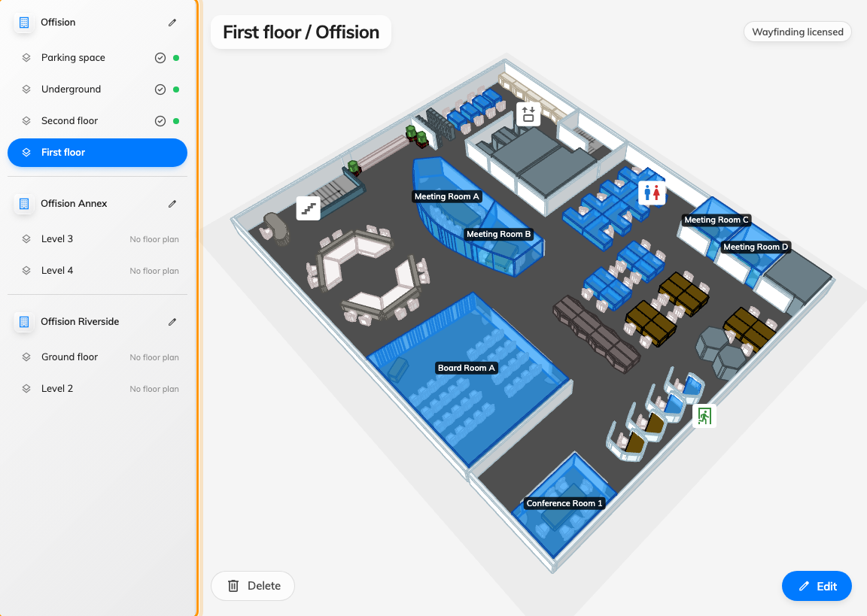Click checkmark circle next to Underground
867x616 pixels.
coord(160,90)
